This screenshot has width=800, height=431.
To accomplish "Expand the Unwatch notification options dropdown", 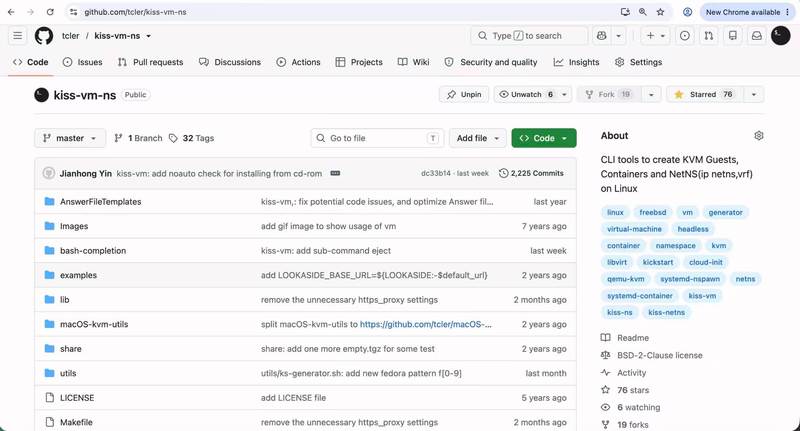I will [x=564, y=94].
